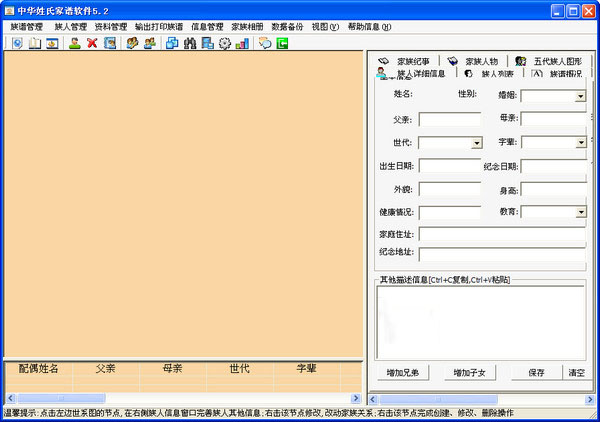Open the 家族相册 menu
The width and height of the screenshot is (600, 422).
pos(247,27)
